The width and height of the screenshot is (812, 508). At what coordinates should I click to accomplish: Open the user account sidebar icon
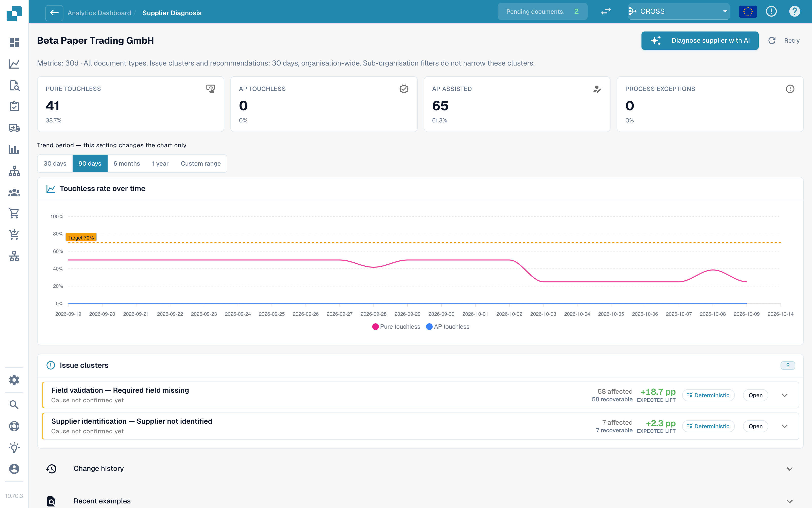[x=14, y=469]
